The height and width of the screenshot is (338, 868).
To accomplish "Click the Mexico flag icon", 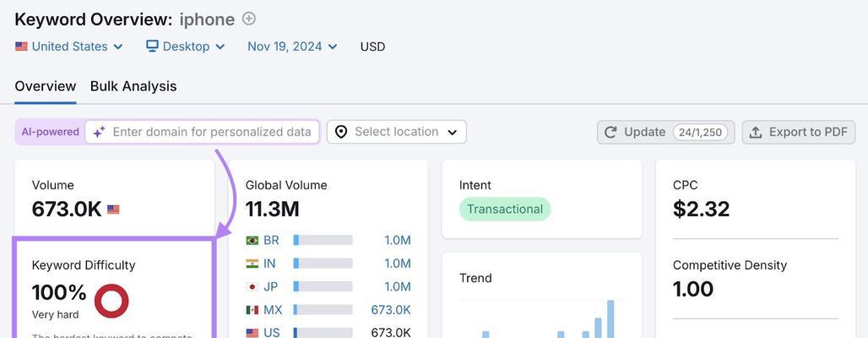I will [x=252, y=310].
